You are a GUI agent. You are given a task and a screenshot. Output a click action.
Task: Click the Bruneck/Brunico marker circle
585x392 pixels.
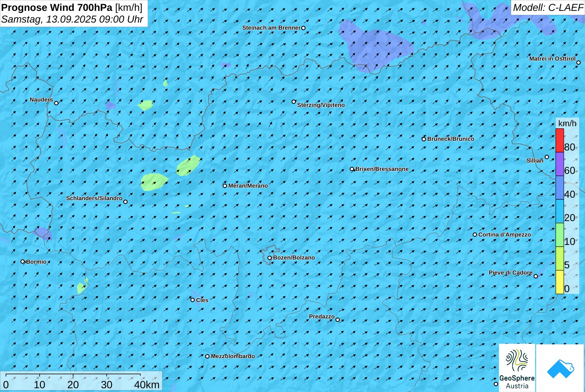point(424,139)
